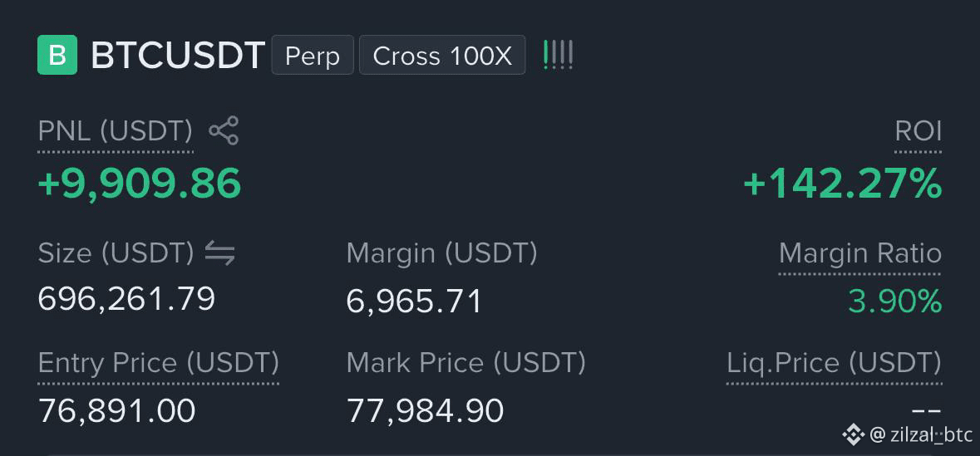Click the 6,965.71 margin value
The height and width of the screenshot is (456, 980).
coord(414,301)
